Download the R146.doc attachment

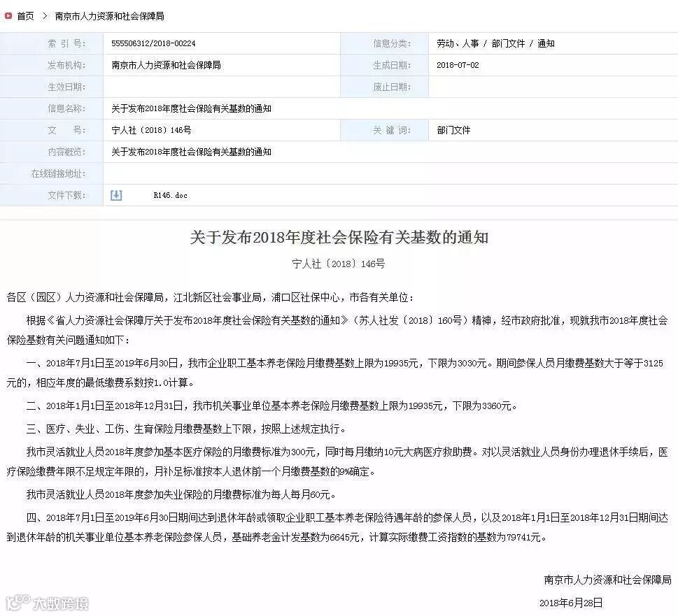click(x=170, y=195)
